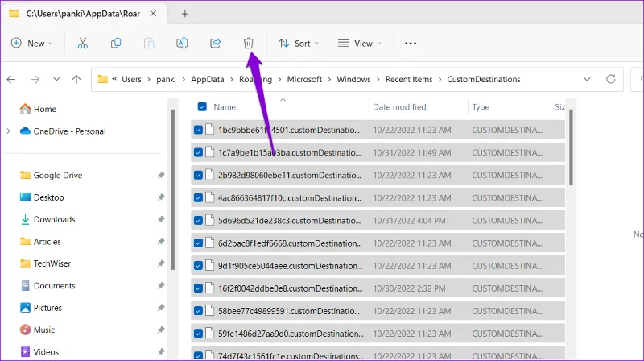Click the Rename icon in toolbar
Viewport: 644px width, 361px height.
182,44
